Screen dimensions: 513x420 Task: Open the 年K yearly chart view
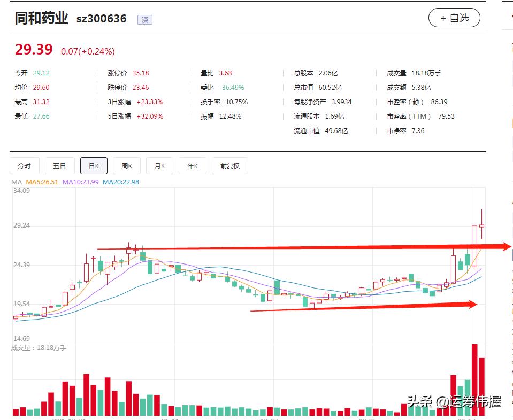point(192,166)
